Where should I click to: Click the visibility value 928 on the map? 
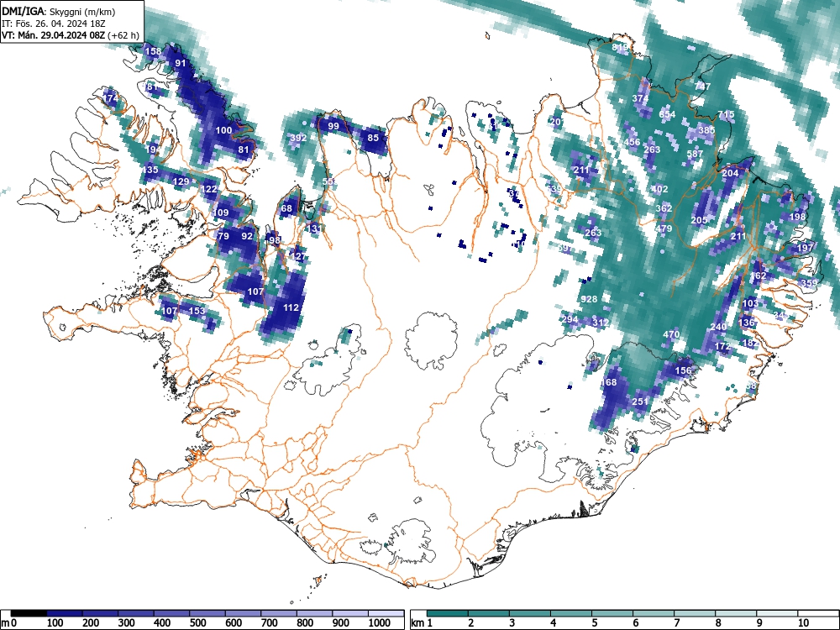point(589,299)
